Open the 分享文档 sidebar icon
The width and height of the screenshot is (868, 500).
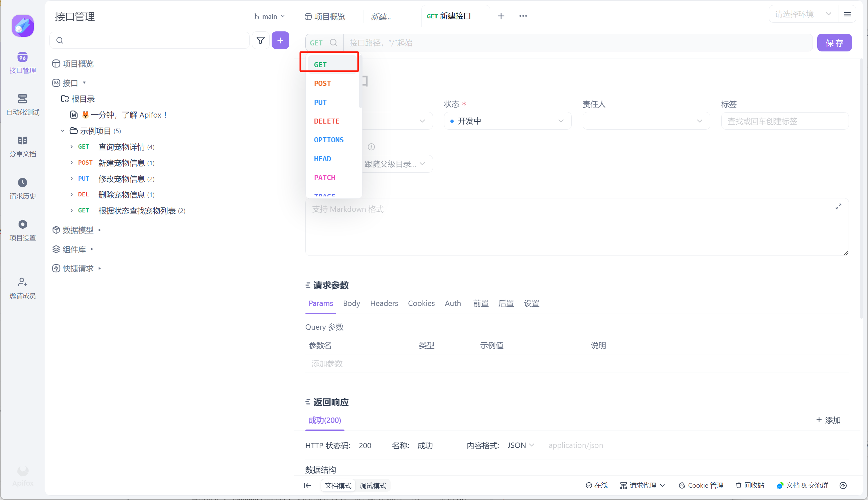[22, 141]
